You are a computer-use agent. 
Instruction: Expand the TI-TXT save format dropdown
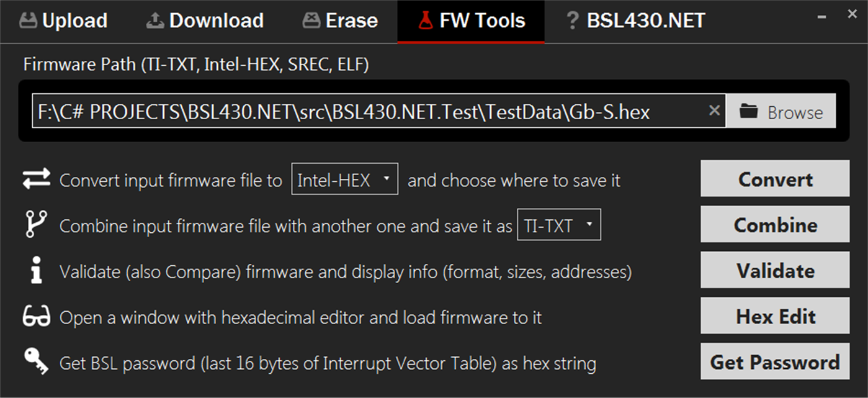(558, 225)
